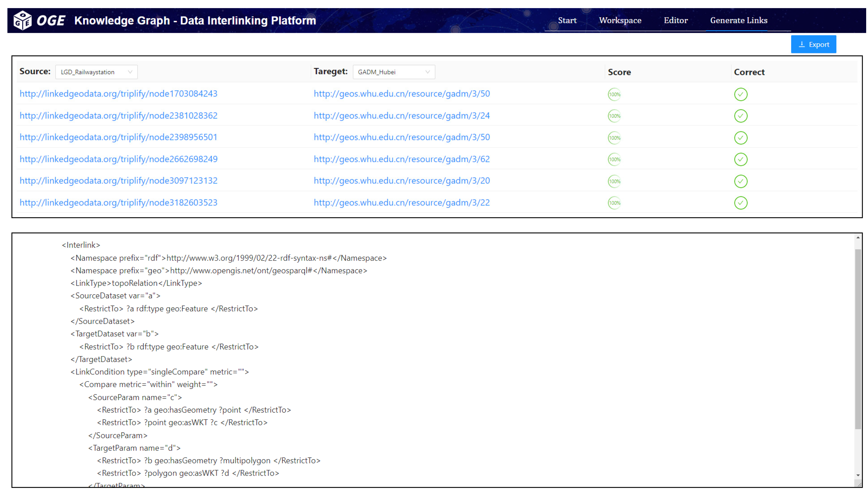Click 100% score circle for node2381028362

614,116
